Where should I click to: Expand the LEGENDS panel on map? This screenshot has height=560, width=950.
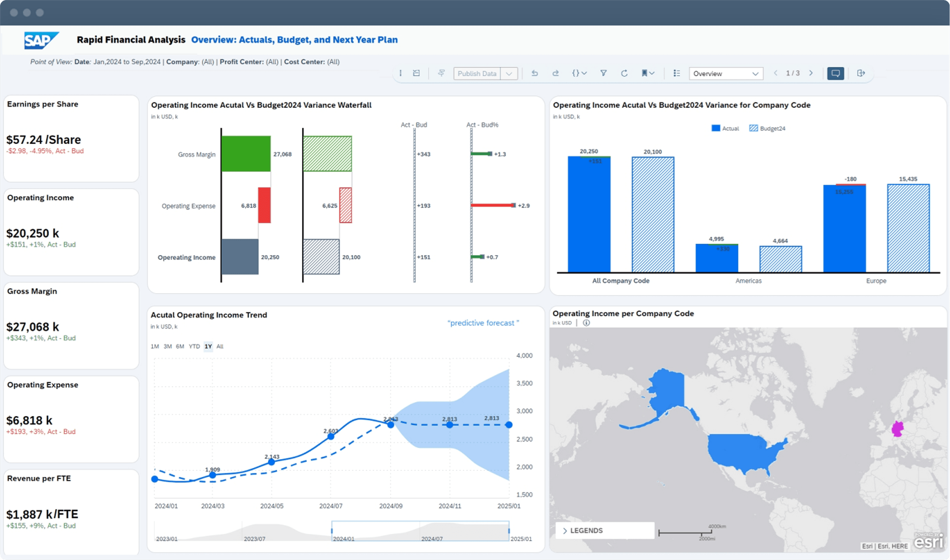coord(586,530)
